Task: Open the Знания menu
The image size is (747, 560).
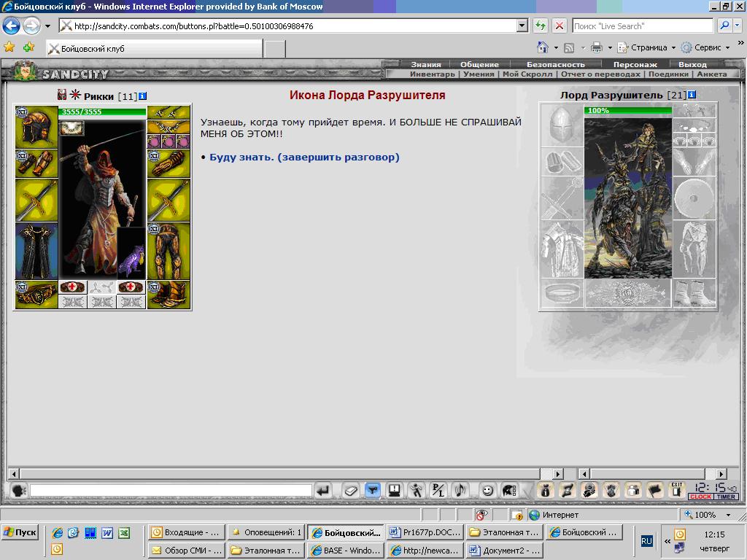Action: (426, 64)
